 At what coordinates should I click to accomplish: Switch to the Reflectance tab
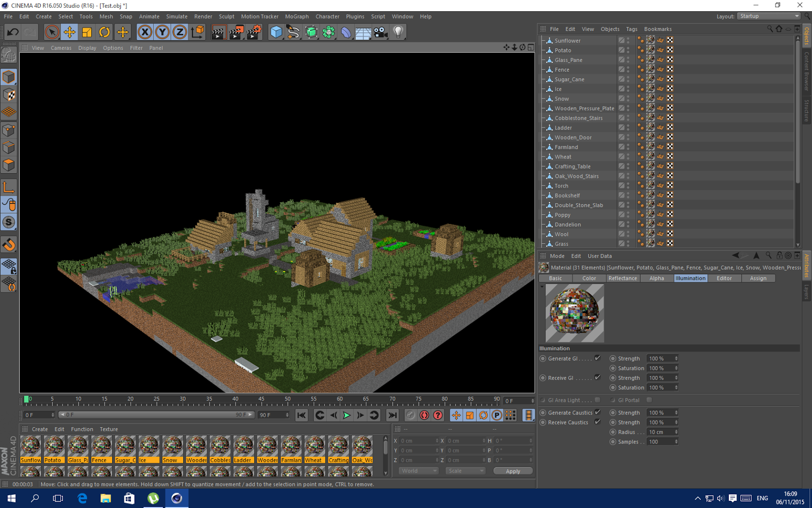click(x=622, y=278)
